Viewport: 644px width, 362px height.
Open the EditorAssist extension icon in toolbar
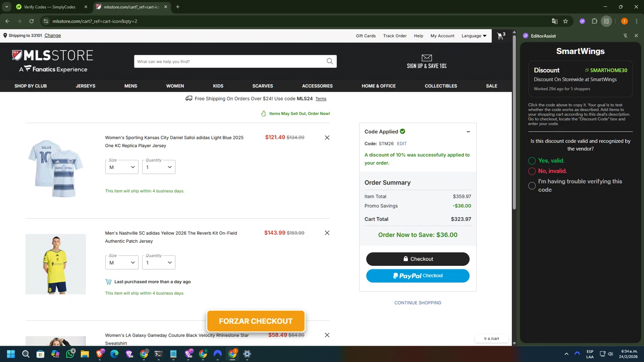(582, 21)
